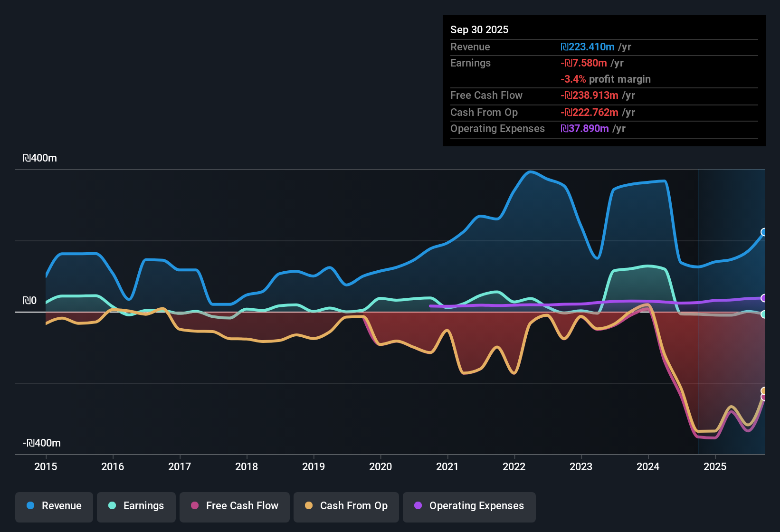780x532 pixels.
Task: Toggle the Earnings series visibility
Action: (x=136, y=506)
